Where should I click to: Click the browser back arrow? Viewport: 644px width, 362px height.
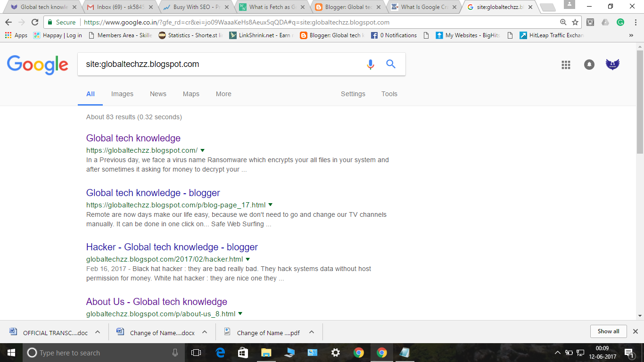tap(8, 22)
